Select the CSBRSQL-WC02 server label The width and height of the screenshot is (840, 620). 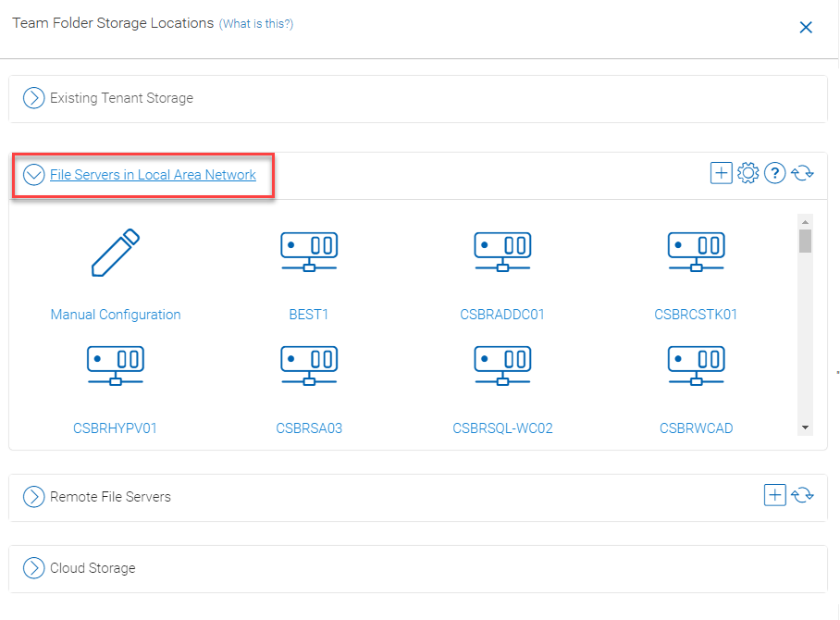pyautogui.click(x=502, y=428)
